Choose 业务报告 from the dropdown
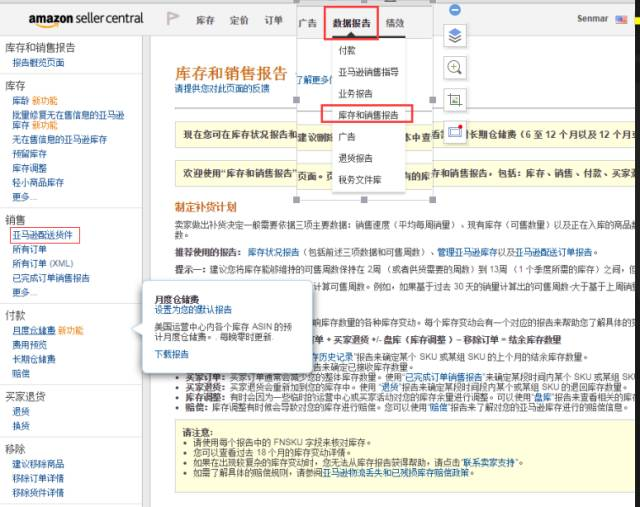640x507 pixels. [x=355, y=93]
